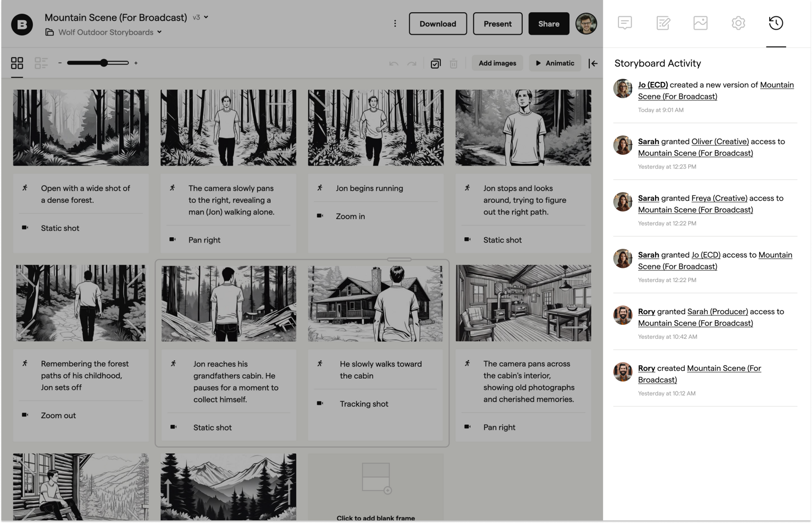Viewport: 812px width, 523px height.
Task: Collapse the side panel arrow icon
Action: 593,63
